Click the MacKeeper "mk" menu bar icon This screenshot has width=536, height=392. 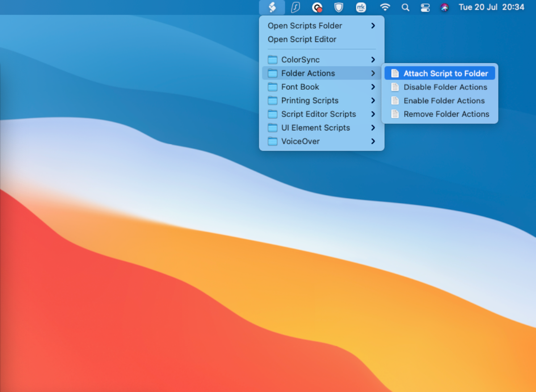click(361, 7)
